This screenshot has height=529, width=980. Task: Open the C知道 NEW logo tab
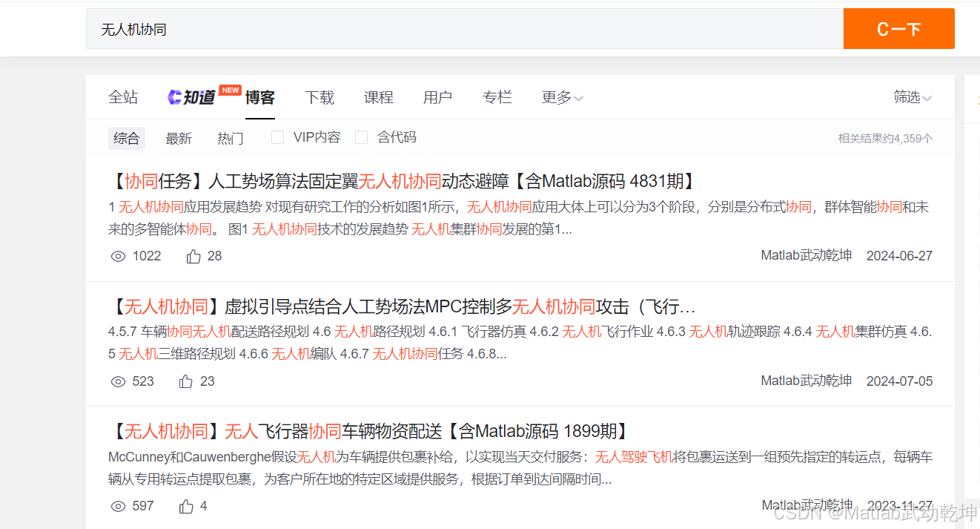(203, 96)
